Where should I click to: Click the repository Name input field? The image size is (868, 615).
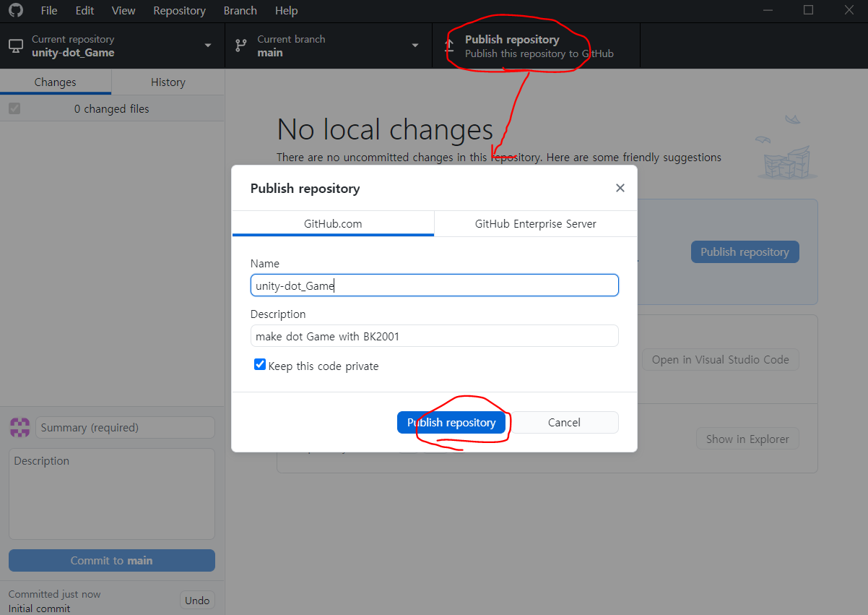pos(434,285)
